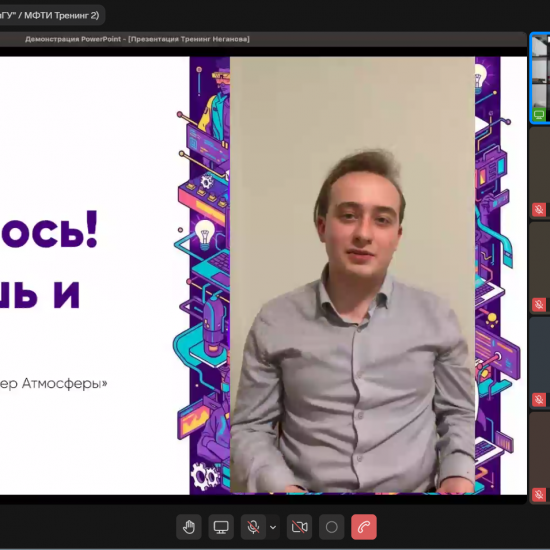Unmute the microphone in the call toolbar
This screenshot has height=550, width=550.
pyautogui.click(x=253, y=526)
